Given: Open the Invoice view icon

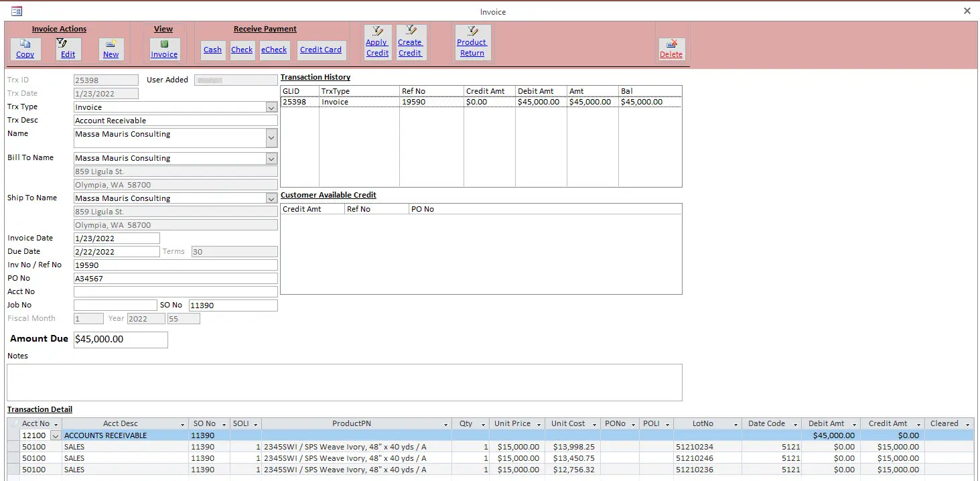Looking at the screenshot, I should 164,49.
